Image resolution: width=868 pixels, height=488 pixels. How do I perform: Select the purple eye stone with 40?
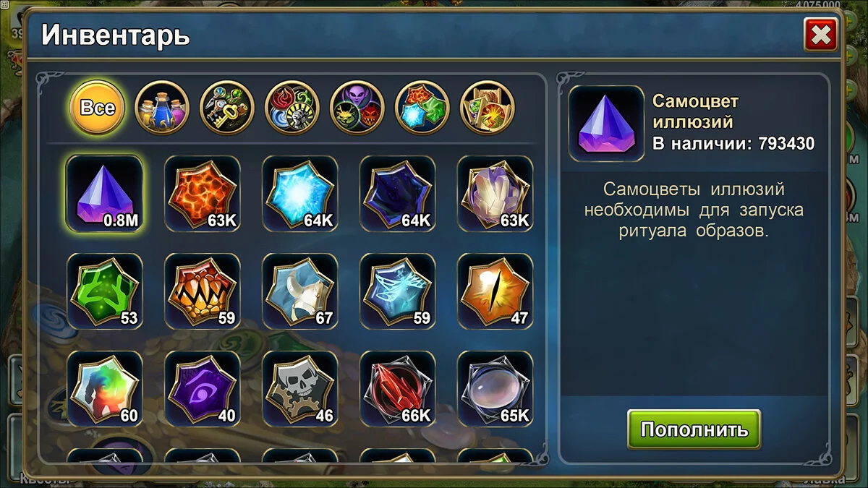point(203,389)
